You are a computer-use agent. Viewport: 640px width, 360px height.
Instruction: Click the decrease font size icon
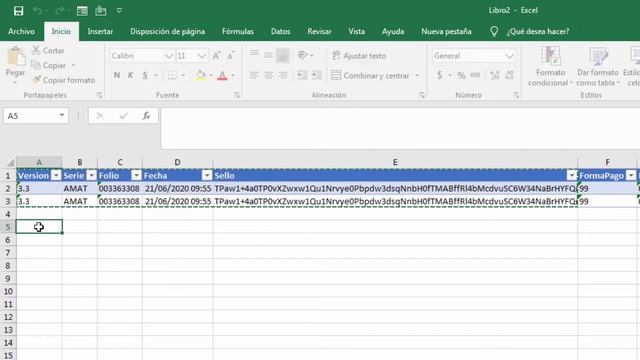click(x=230, y=56)
